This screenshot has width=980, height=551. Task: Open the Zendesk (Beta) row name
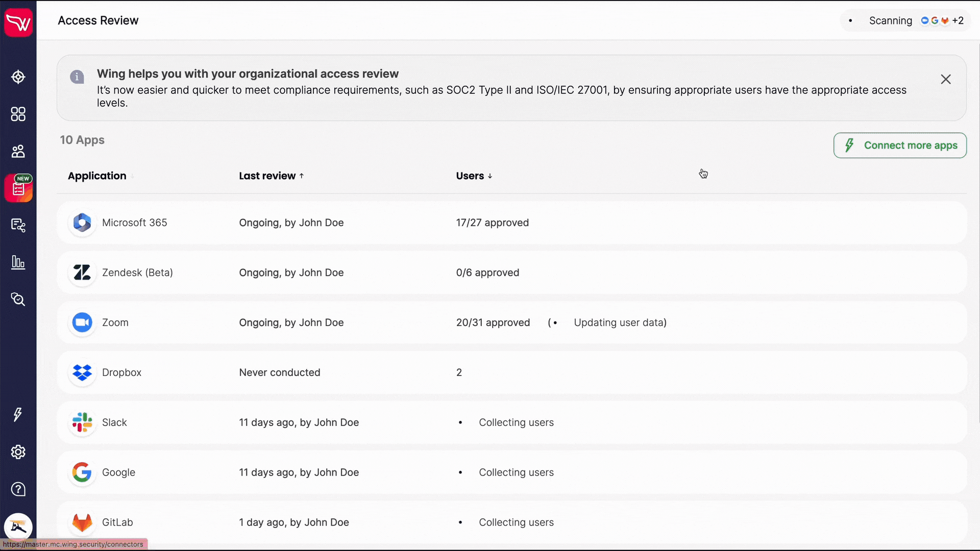(137, 273)
